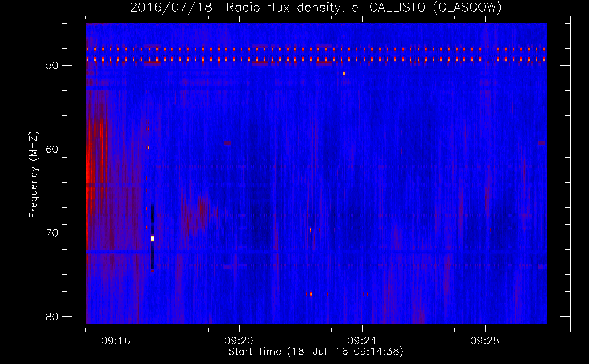This screenshot has width=589, height=364.
Task: Click the 09:28 time tick label
Action: tap(485, 341)
